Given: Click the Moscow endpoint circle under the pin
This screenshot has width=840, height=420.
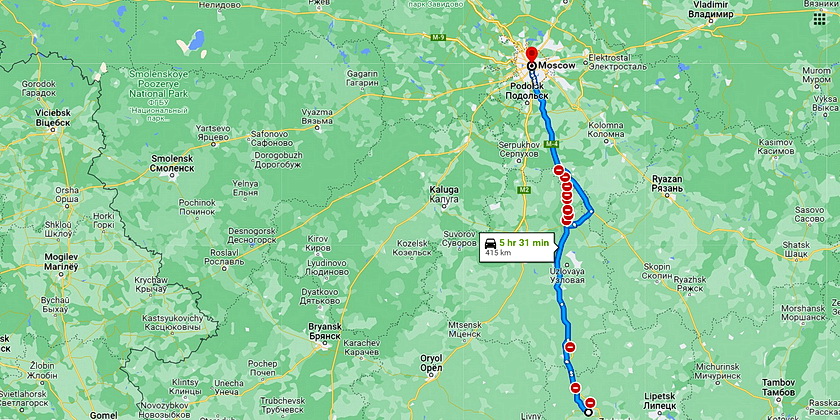Looking at the screenshot, I should point(531,65).
